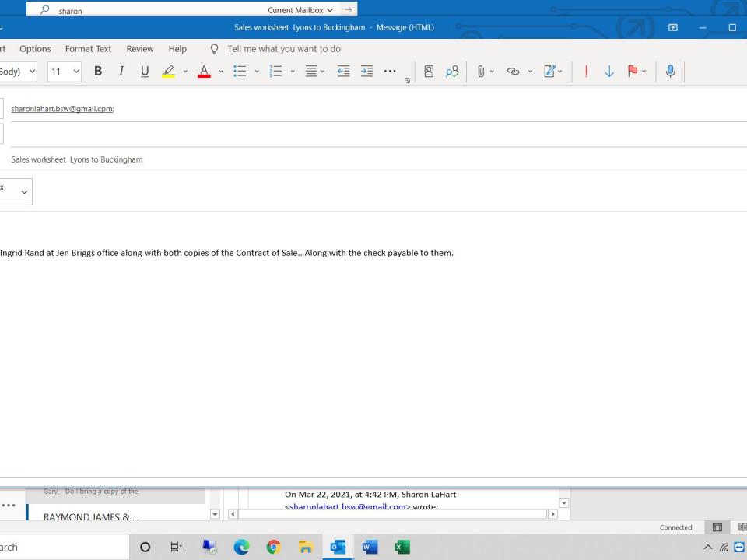Click the Check Names icon
The width and height of the screenshot is (747, 560).
[451, 72]
